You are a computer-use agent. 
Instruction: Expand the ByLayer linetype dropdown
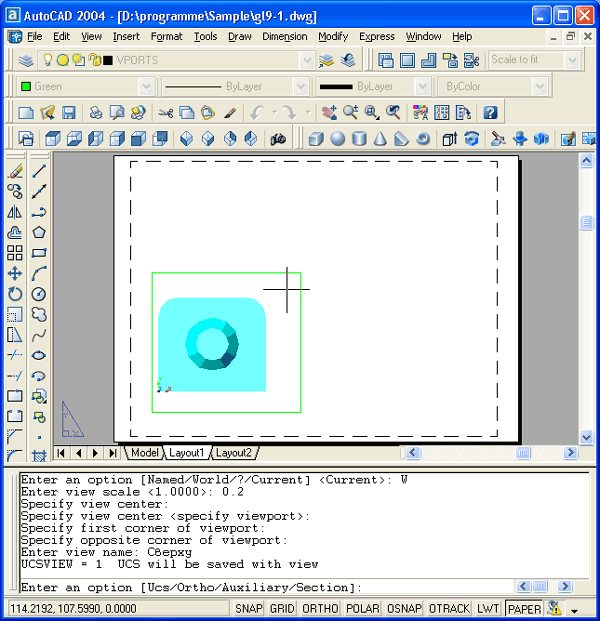(x=306, y=87)
